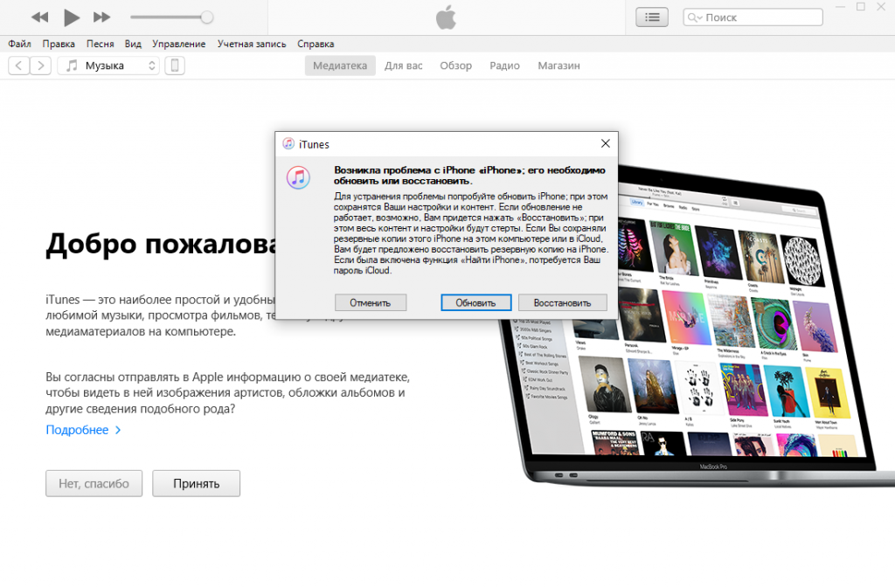The height and width of the screenshot is (588, 895).
Task: Click the Принять button
Action: [x=197, y=484]
